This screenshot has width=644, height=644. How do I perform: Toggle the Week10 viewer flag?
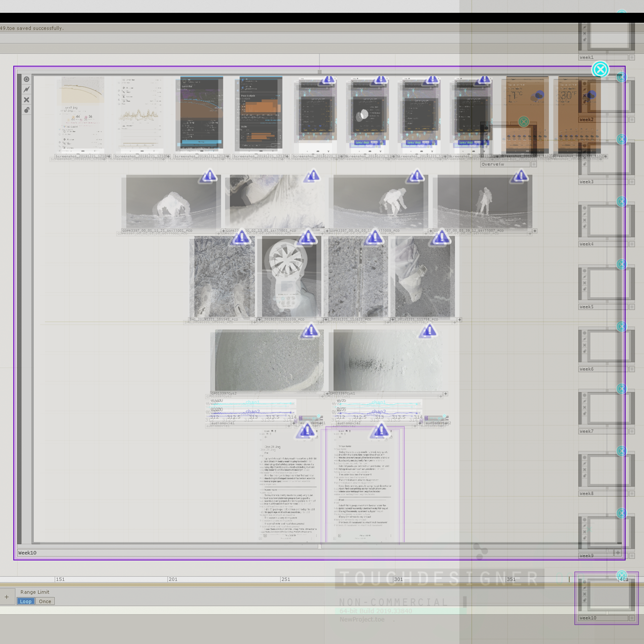(27, 79)
